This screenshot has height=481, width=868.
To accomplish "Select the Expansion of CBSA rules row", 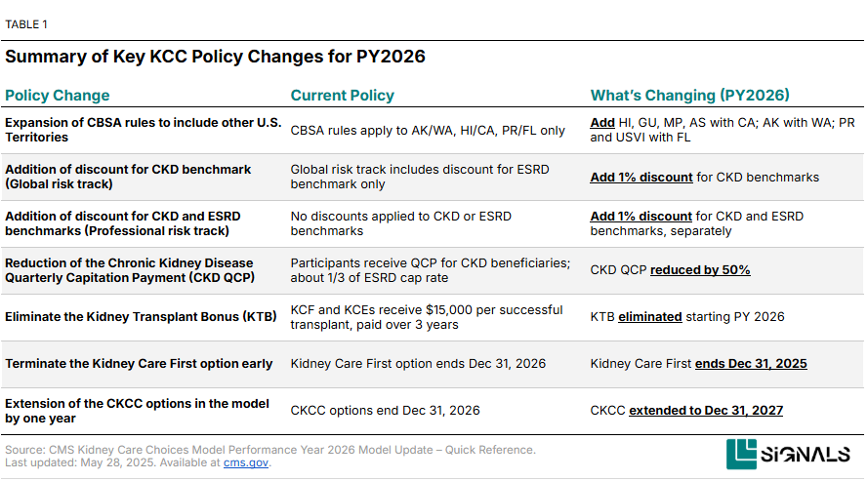I will coord(143,130).
